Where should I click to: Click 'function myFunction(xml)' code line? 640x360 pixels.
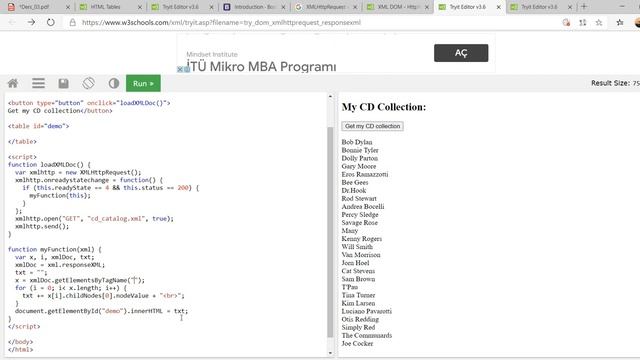pos(54,249)
